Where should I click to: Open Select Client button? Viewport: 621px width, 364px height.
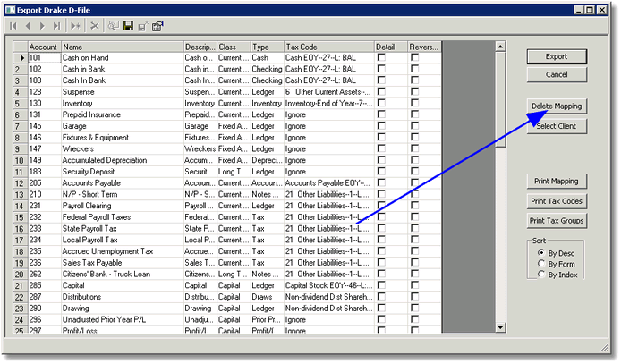557,126
